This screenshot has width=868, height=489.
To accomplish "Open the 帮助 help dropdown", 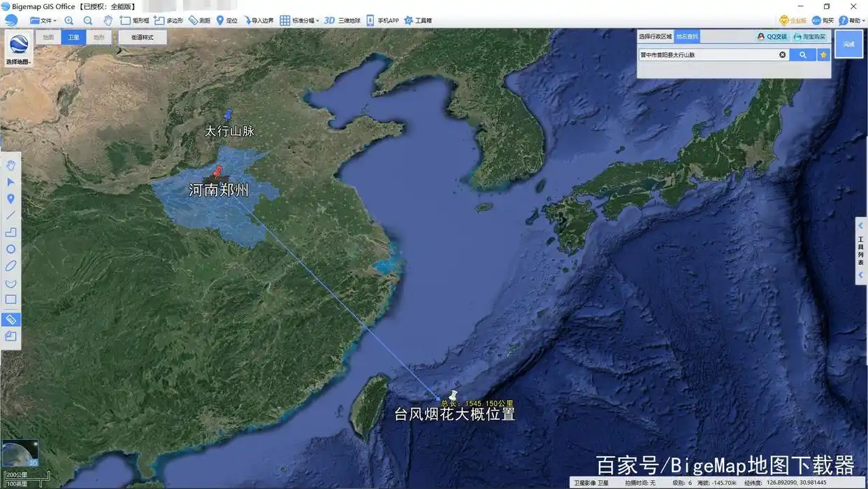I will (851, 20).
